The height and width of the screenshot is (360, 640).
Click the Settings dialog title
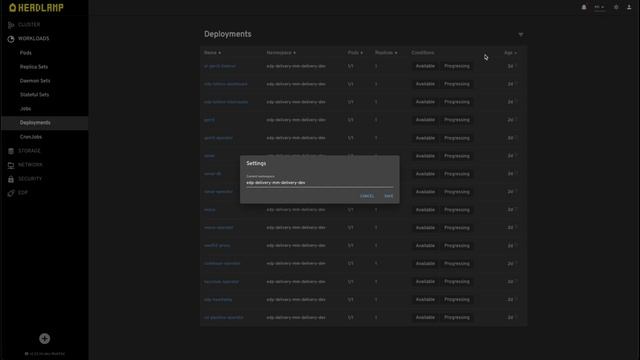pyautogui.click(x=256, y=163)
